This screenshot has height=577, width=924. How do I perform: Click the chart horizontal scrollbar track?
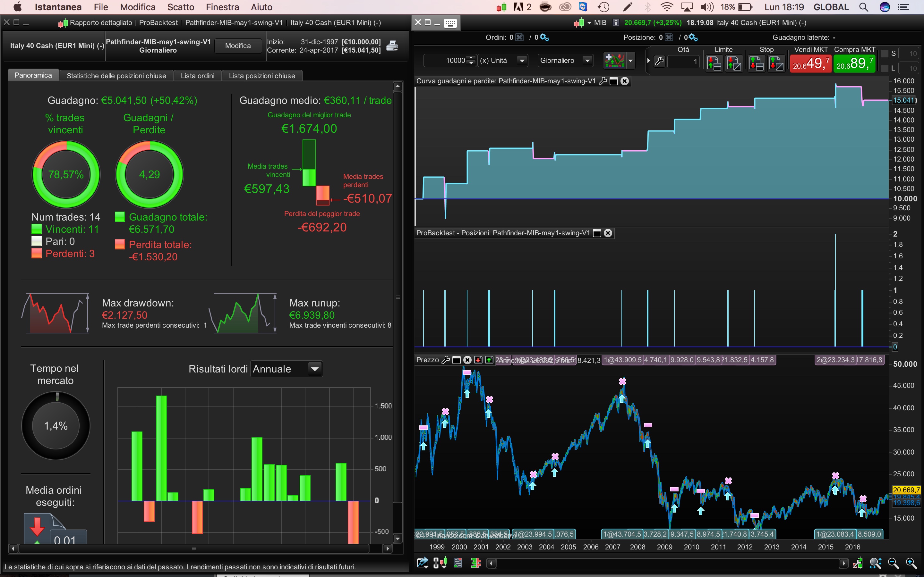pyautogui.click(x=668, y=563)
